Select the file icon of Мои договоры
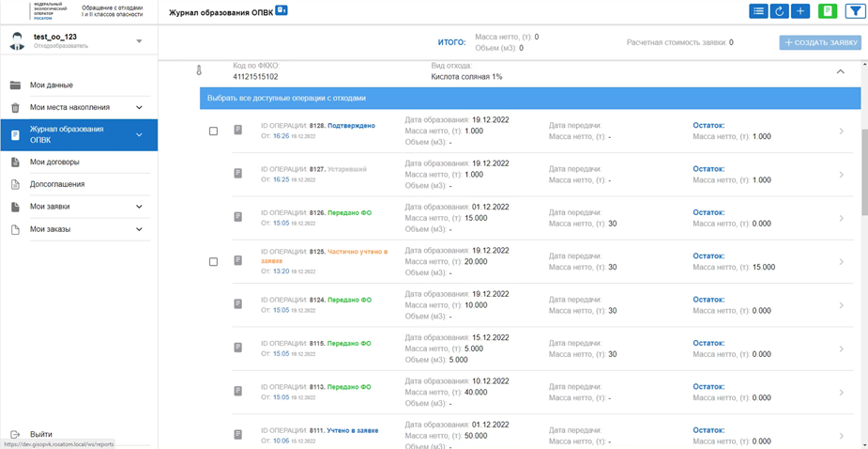868x449 pixels. (16, 163)
